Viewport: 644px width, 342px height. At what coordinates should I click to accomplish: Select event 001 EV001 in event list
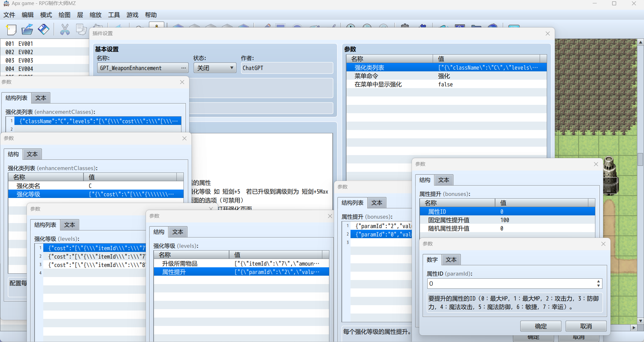(x=44, y=44)
